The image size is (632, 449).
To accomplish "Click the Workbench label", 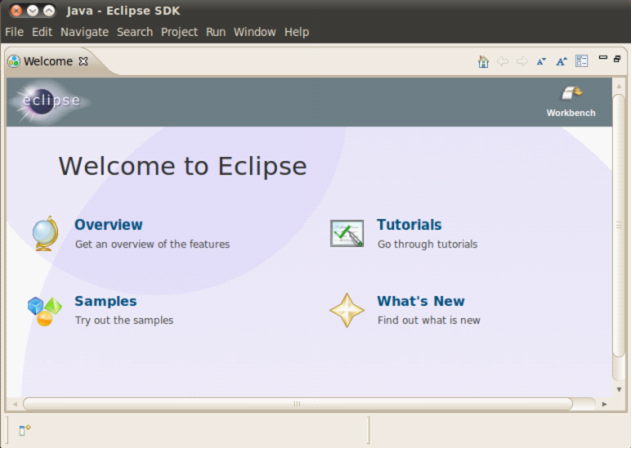I will [x=571, y=113].
